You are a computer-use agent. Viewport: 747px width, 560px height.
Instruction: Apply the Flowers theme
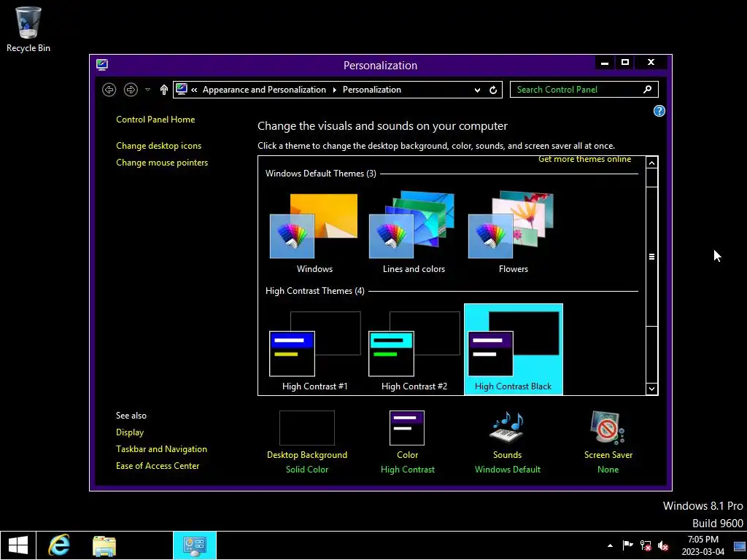[x=513, y=233]
